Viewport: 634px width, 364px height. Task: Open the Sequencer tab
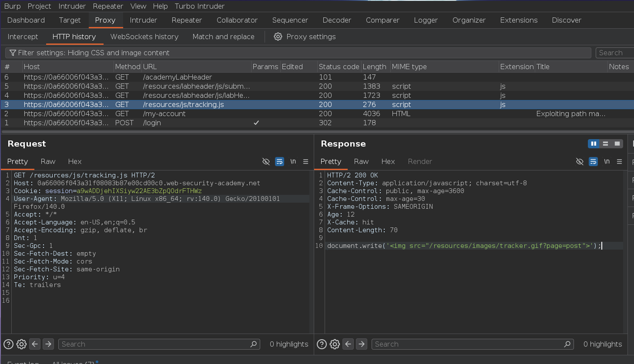pyautogui.click(x=290, y=20)
